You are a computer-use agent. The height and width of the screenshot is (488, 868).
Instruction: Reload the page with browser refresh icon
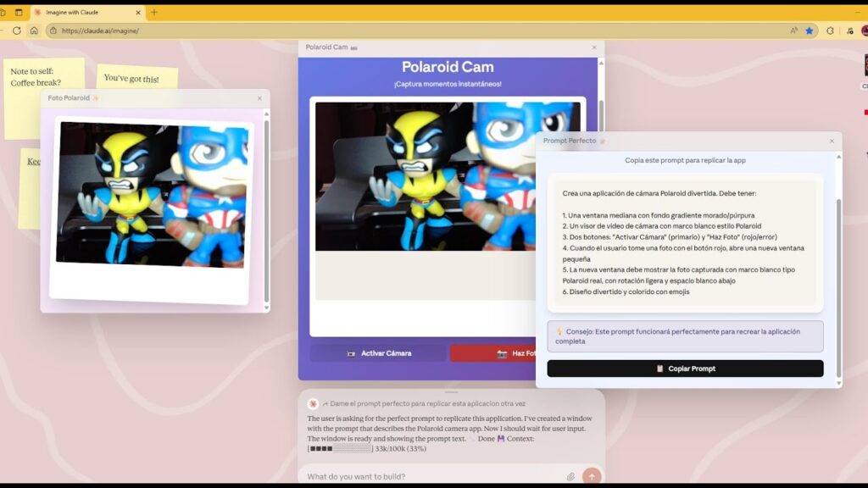[17, 30]
